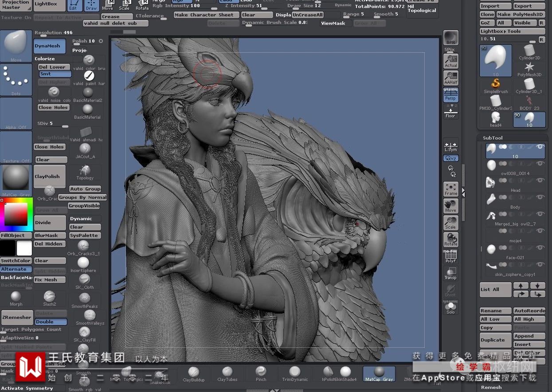Select the ClayBuildup brush

point(194,374)
